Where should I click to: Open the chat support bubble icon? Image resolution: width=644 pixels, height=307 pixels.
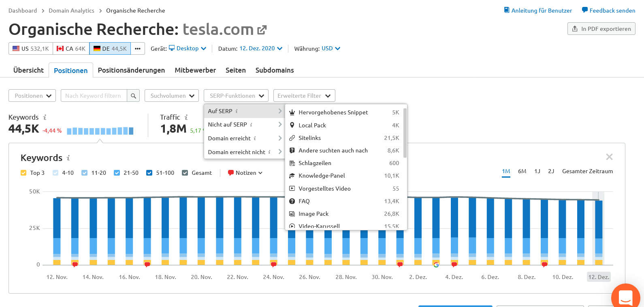626,297
